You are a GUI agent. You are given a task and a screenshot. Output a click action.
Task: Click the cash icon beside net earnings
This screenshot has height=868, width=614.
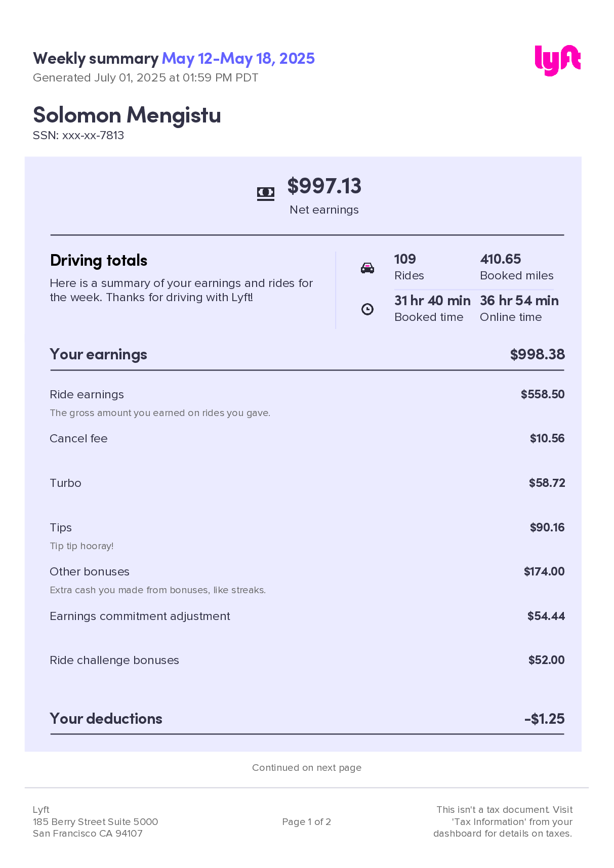266,193
